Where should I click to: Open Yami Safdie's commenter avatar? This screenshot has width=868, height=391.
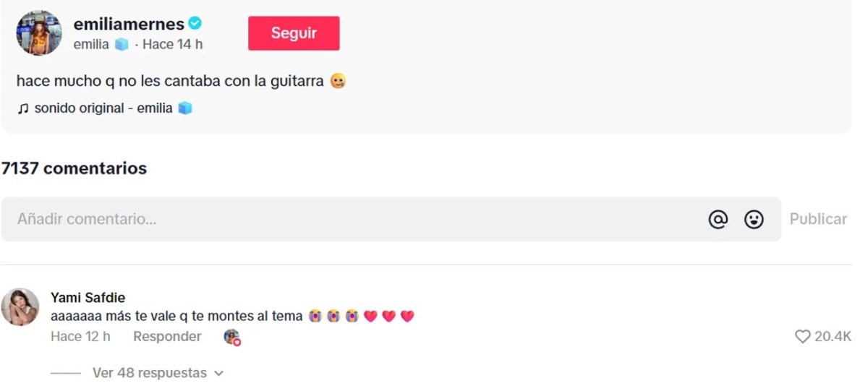point(20,306)
